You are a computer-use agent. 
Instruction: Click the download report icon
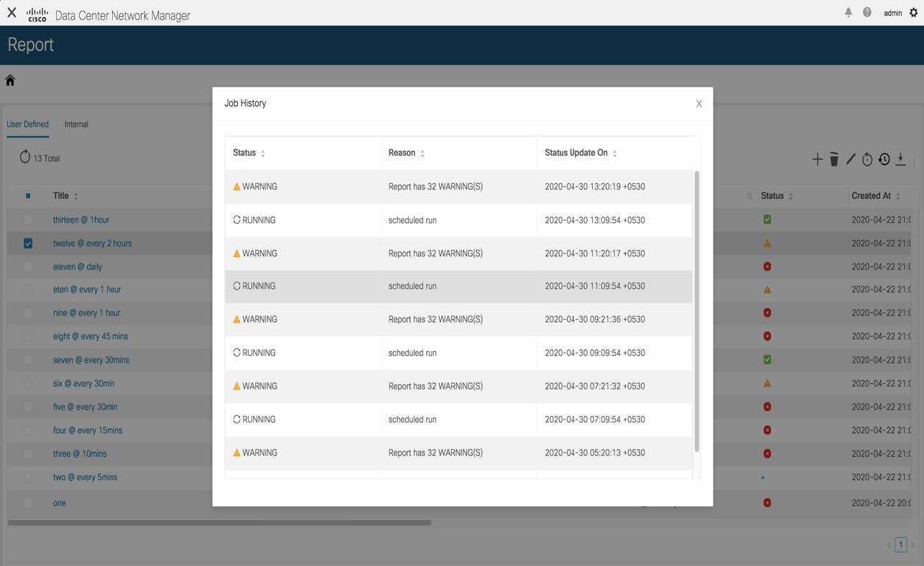900,159
